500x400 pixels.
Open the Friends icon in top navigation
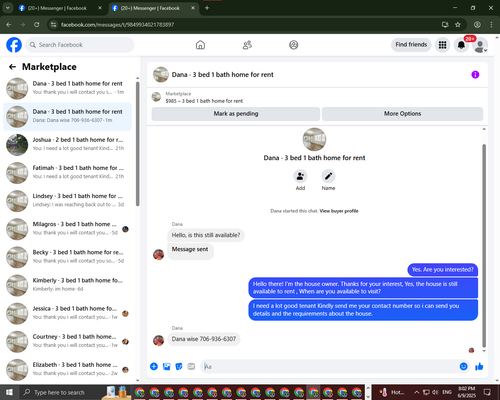247,45
